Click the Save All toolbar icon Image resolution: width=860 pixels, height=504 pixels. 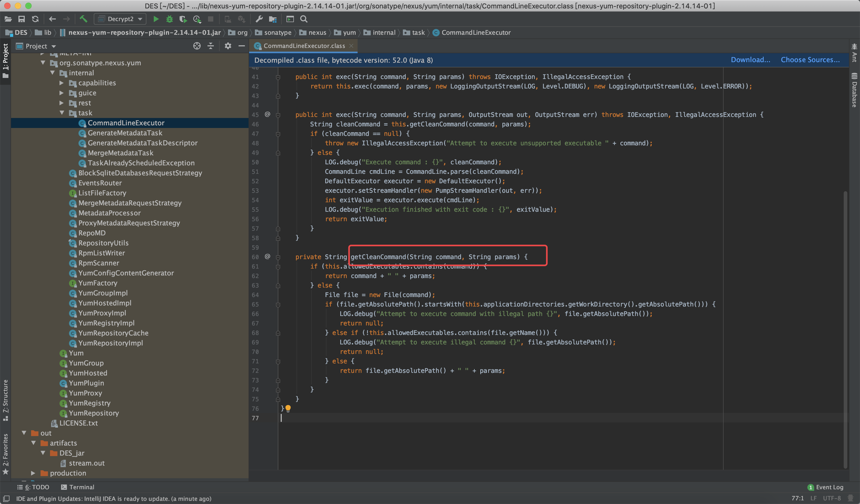[x=22, y=19]
